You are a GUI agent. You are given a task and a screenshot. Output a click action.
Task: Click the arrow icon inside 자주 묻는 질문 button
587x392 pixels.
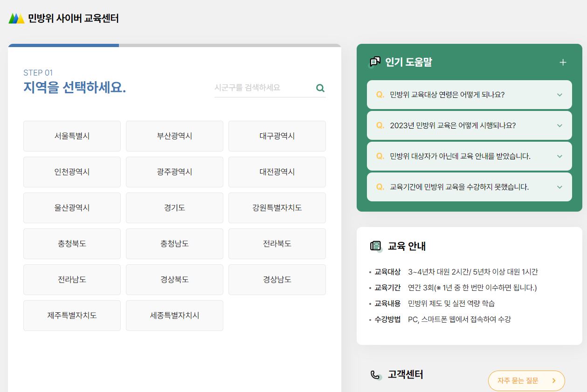pyautogui.click(x=555, y=380)
